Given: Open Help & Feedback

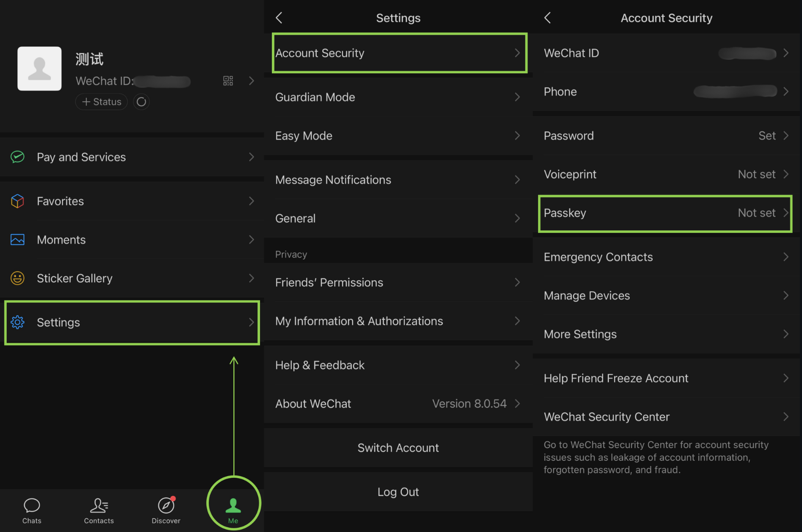Looking at the screenshot, I should pos(320,365).
